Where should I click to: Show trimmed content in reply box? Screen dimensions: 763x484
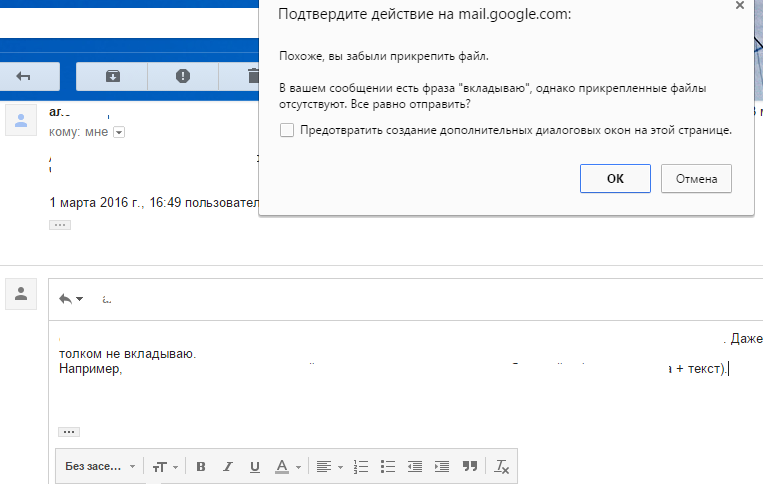pyautogui.click(x=69, y=431)
